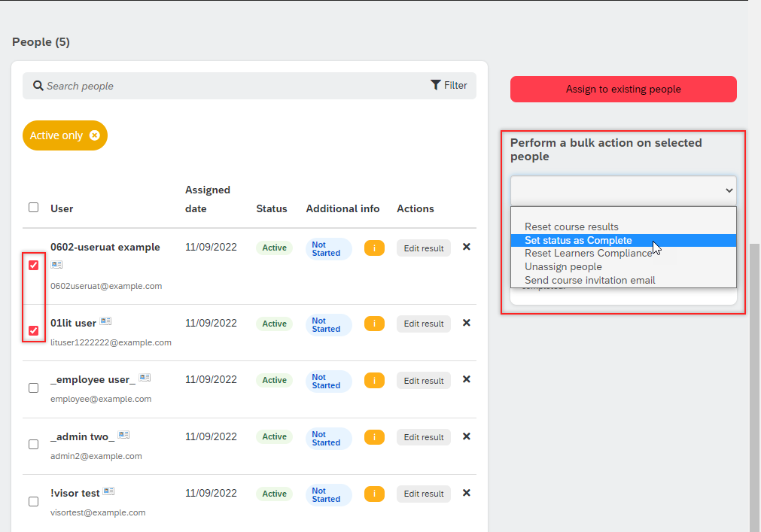Collapse the bulk action dropdown arrow
The height and width of the screenshot is (532, 761).
(x=729, y=190)
